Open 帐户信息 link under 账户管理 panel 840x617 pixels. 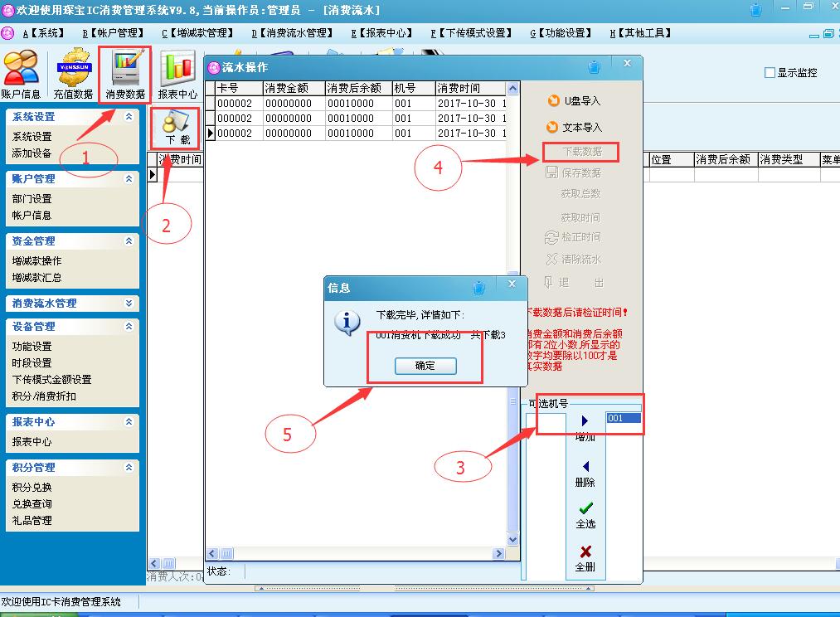(32, 216)
